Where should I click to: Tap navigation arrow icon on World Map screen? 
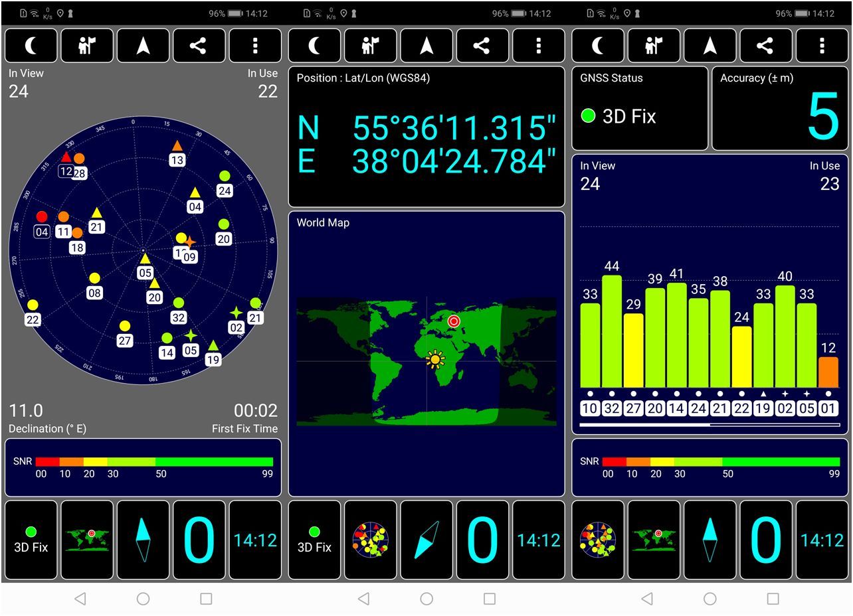click(427, 46)
